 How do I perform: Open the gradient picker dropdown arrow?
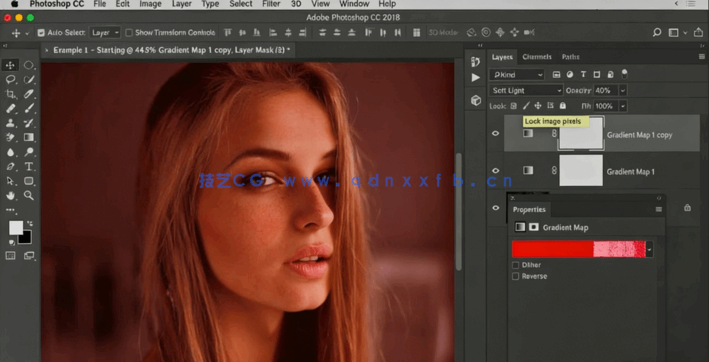tap(650, 249)
